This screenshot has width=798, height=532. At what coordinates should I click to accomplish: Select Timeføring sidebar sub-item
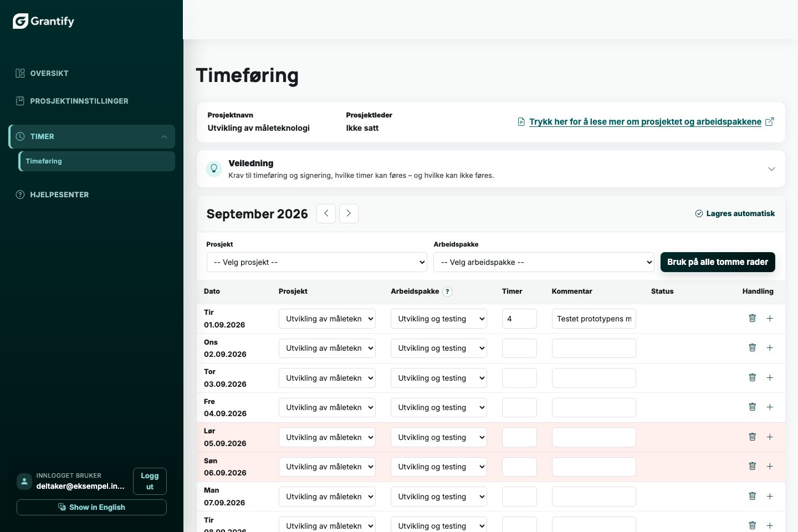(x=97, y=161)
